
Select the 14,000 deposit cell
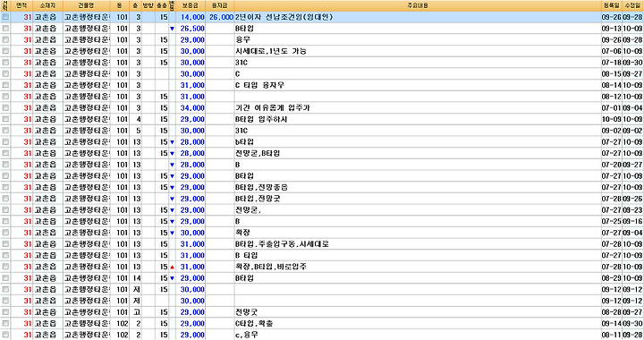[192, 17]
